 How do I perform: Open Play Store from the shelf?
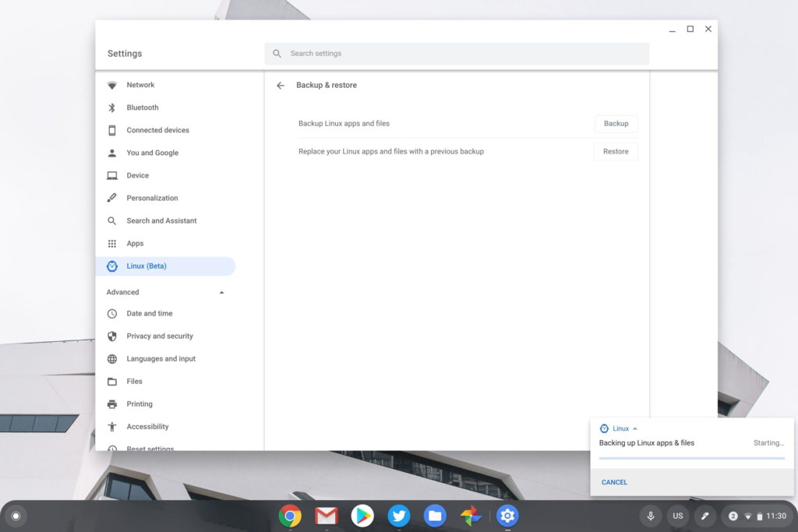point(362,516)
